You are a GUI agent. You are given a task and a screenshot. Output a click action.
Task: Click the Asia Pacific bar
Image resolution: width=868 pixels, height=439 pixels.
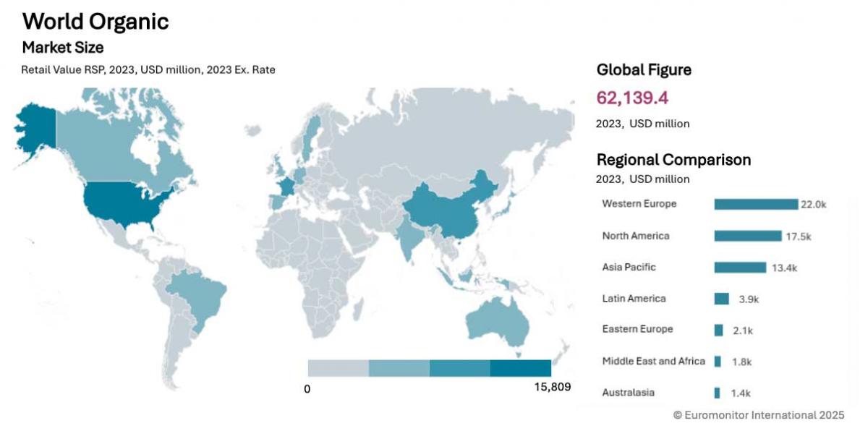point(739,268)
